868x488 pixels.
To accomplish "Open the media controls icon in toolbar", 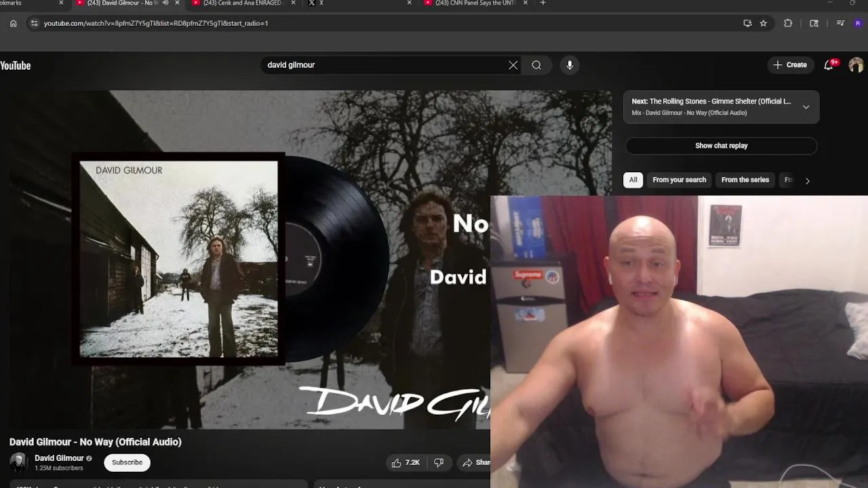I will 840,23.
